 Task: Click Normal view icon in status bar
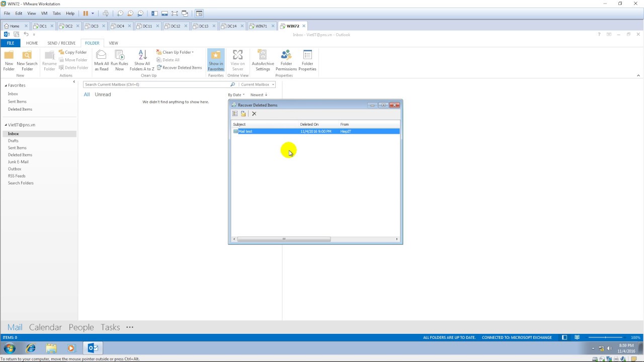coord(565,337)
